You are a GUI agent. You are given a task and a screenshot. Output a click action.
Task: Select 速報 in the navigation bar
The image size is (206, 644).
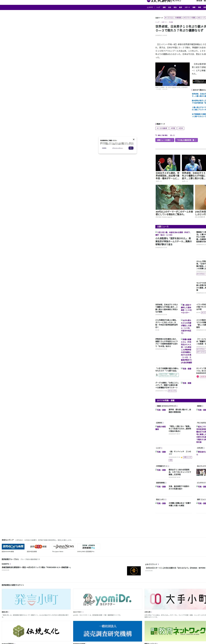[x=164, y=8]
